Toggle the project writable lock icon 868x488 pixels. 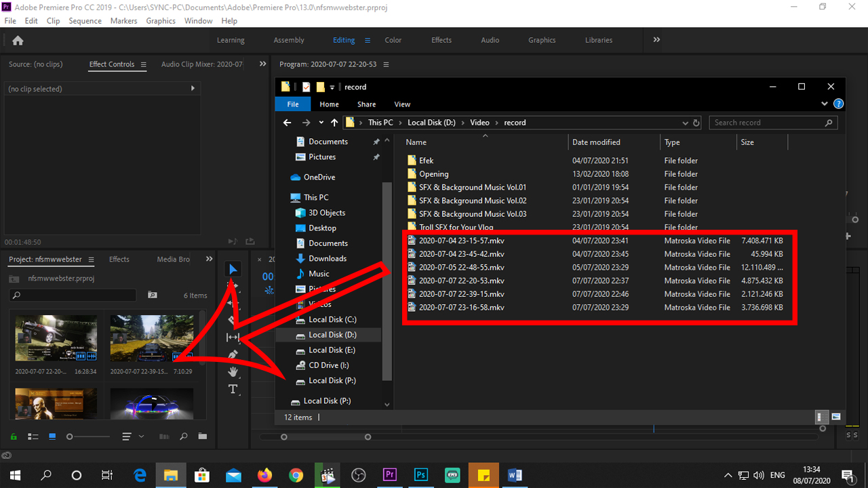(12, 436)
